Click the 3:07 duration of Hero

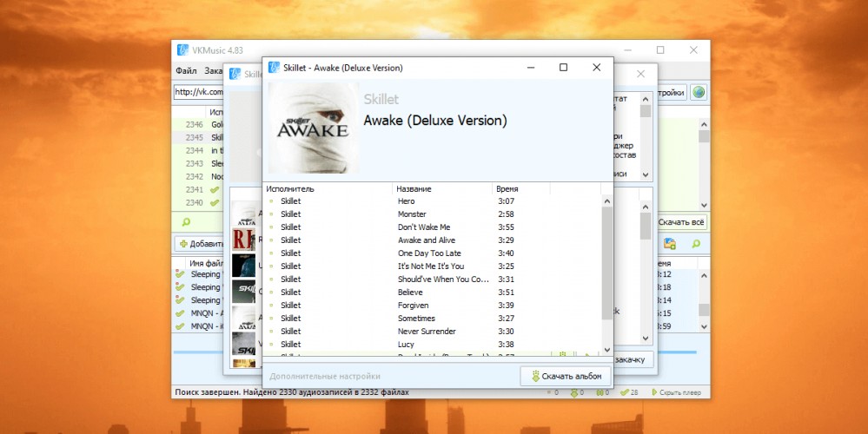pos(506,201)
